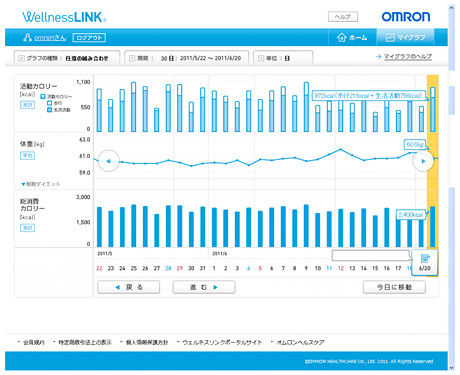
Task: Click the ログアウト logout button
Action: [89, 38]
